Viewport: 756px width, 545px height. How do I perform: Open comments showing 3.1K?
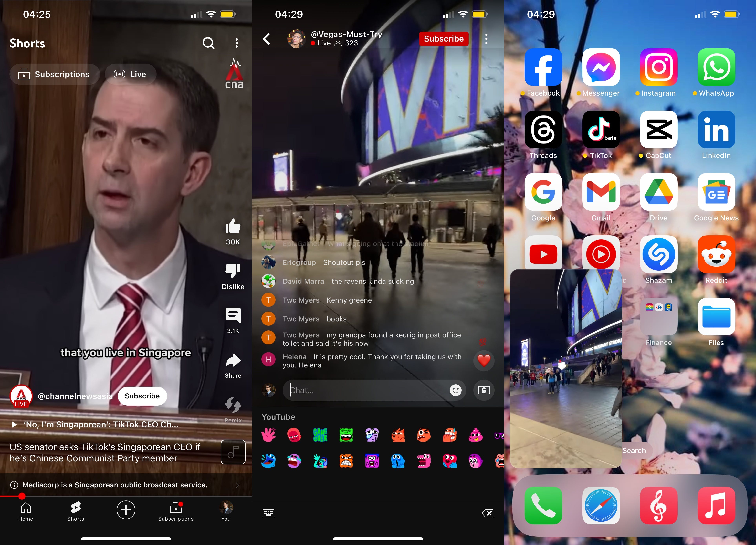233,315
